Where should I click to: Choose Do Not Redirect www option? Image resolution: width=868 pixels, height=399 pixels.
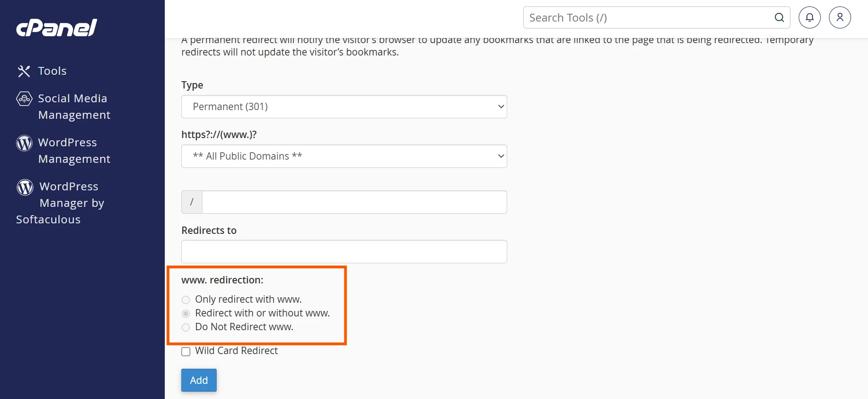[186, 327]
